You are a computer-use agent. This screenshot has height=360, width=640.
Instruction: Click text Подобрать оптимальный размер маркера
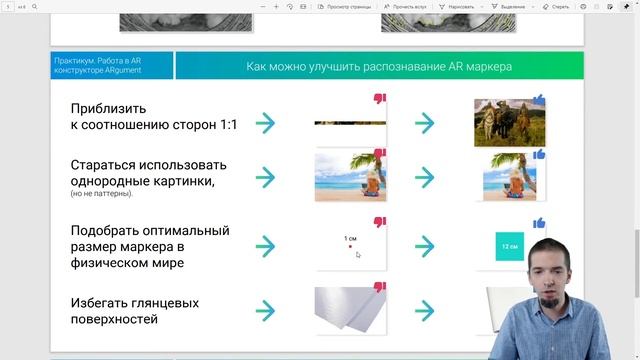click(x=150, y=247)
